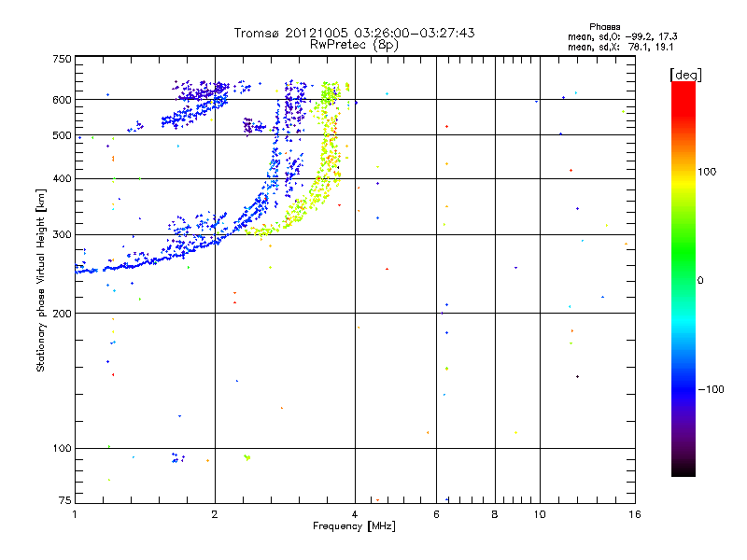Click the black bottom of the phase colorbar

pos(684,472)
